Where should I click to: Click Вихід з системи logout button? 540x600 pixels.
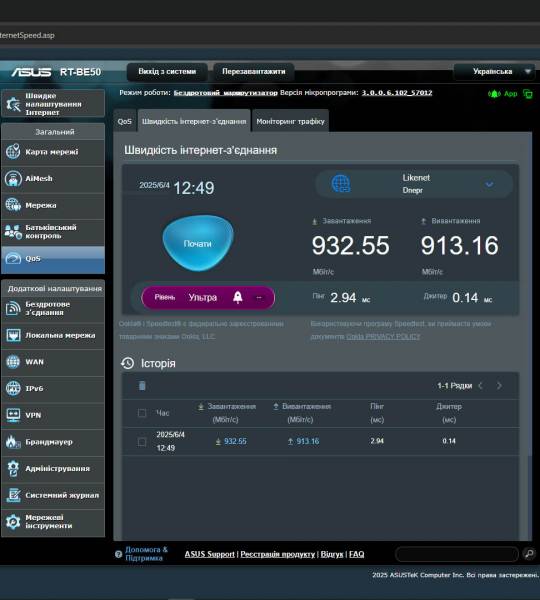[x=167, y=72]
